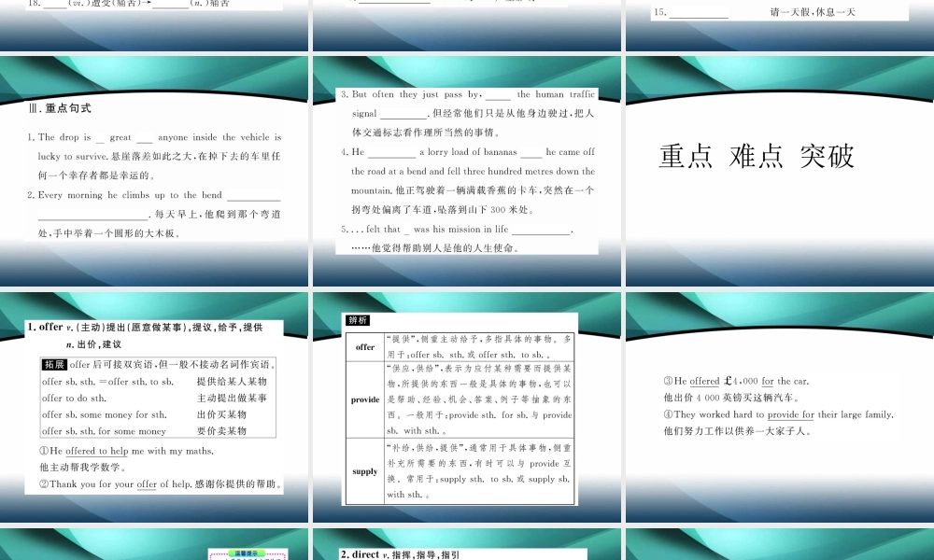934x560 pixels.
Task: Click translation '他出价 4 000 英镑买这辆汽车。'
Action: [x=732, y=399]
